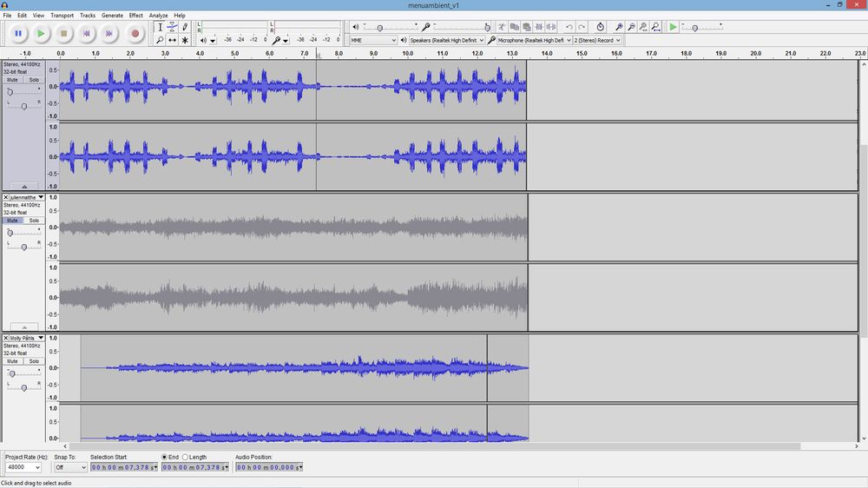Select the Zoom (magnifier) tool
The height and width of the screenshot is (488, 868).
pyautogui.click(x=160, y=40)
